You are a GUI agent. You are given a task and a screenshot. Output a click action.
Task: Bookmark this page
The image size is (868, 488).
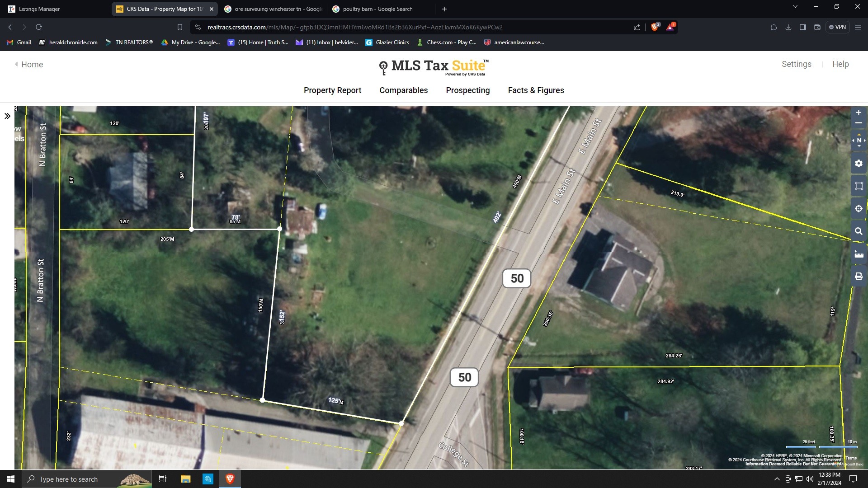179,27
